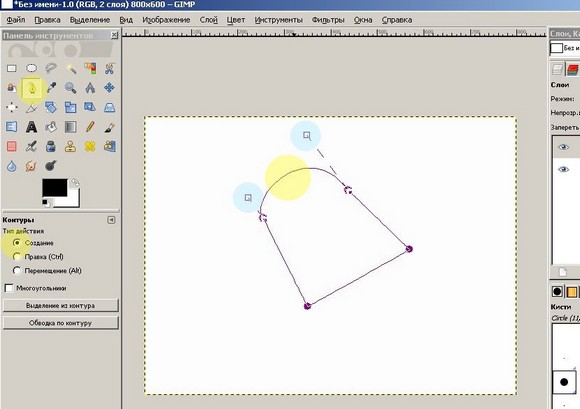Choose the Paths tool in toolbox
The image size is (580, 409).
pos(32,88)
